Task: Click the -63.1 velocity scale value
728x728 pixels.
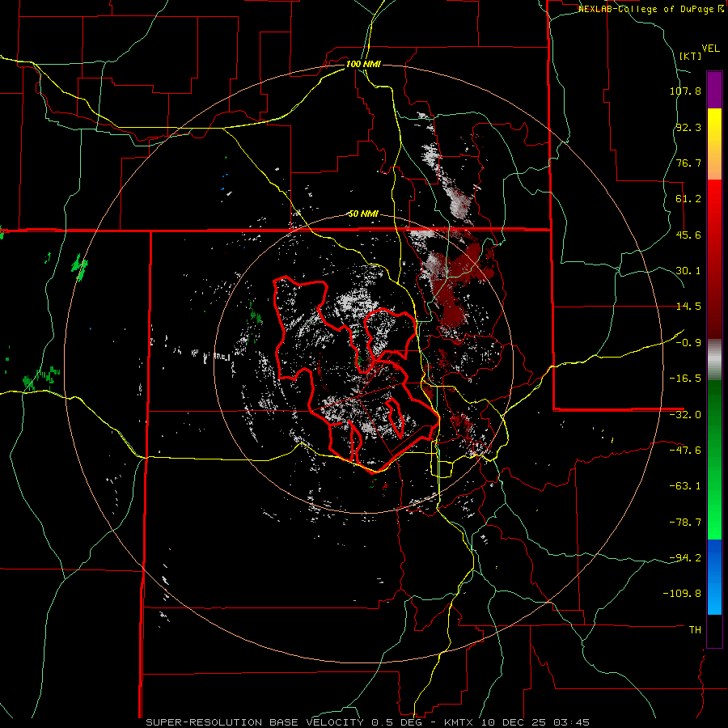Action: [x=685, y=486]
